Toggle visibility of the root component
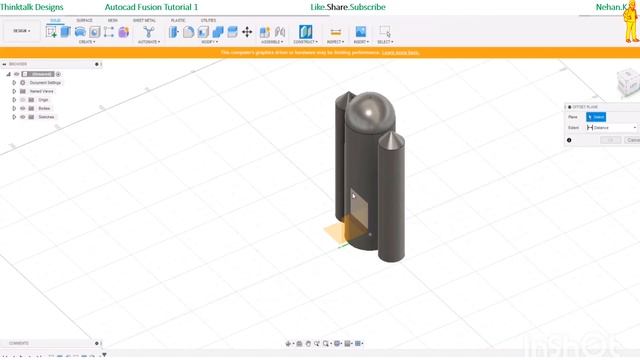This screenshot has width=640, height=360. tap(17, 74)
